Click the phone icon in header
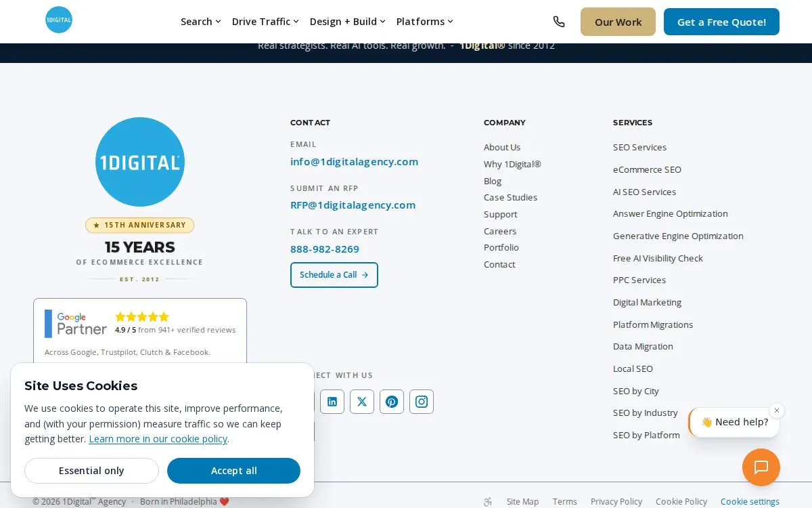This screenshot has width=812, height=508. tap(559, 22)
